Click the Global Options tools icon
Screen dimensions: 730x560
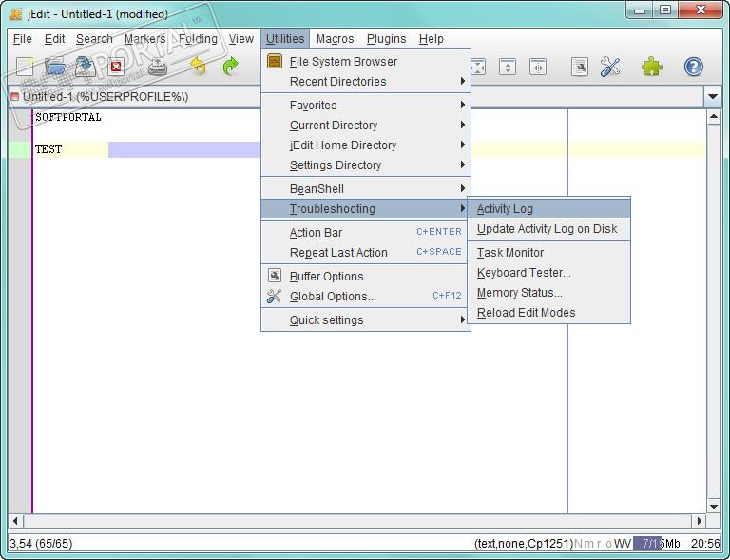point(610,67)
